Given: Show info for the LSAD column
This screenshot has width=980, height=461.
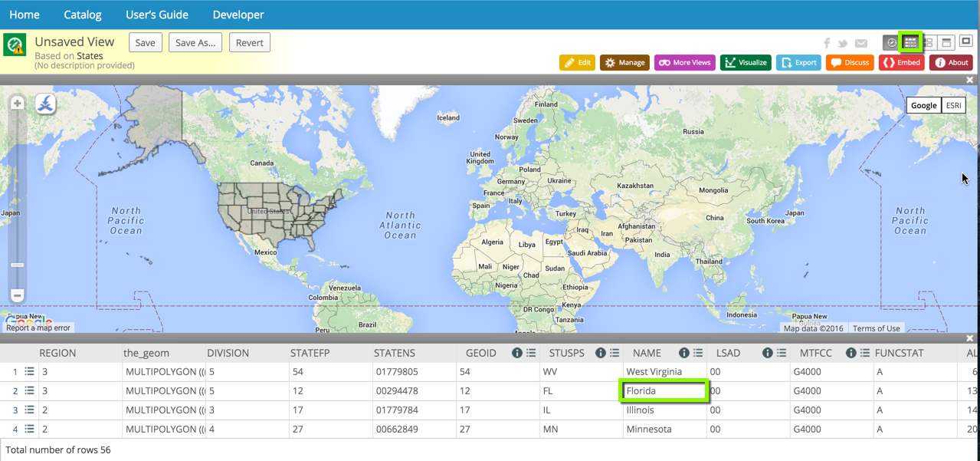Looking at the screenshot, I should click(x=768, y=353).
